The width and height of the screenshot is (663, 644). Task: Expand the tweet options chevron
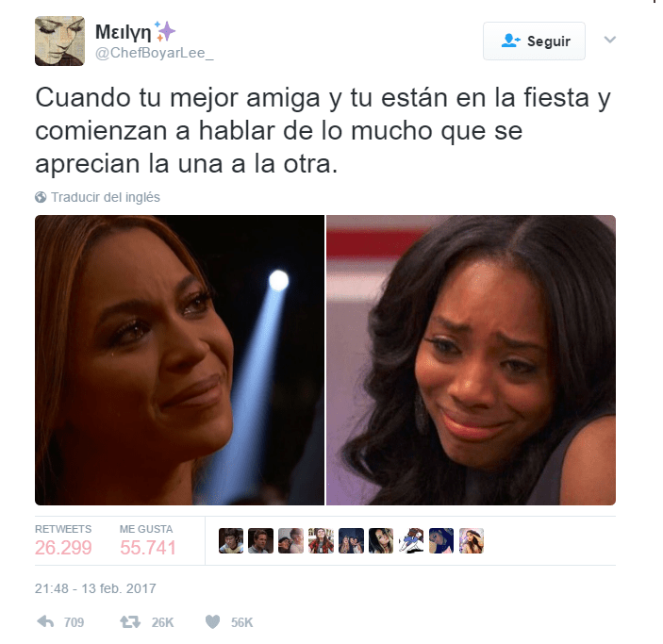coord(610,40)
